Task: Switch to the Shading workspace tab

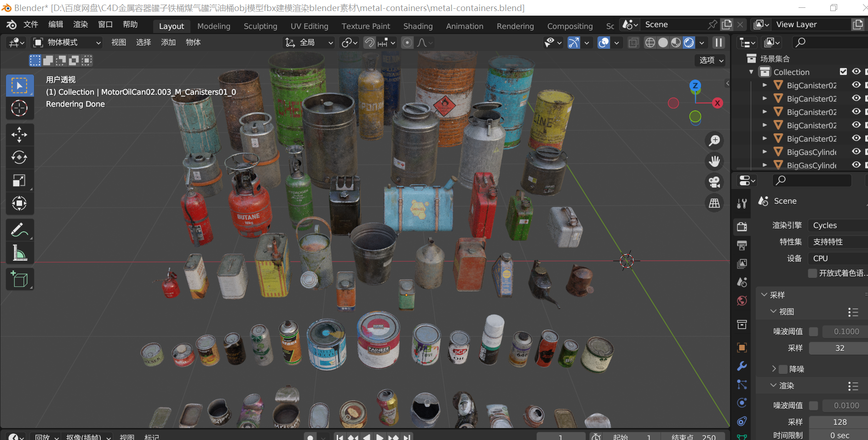Action: point(418,26)
